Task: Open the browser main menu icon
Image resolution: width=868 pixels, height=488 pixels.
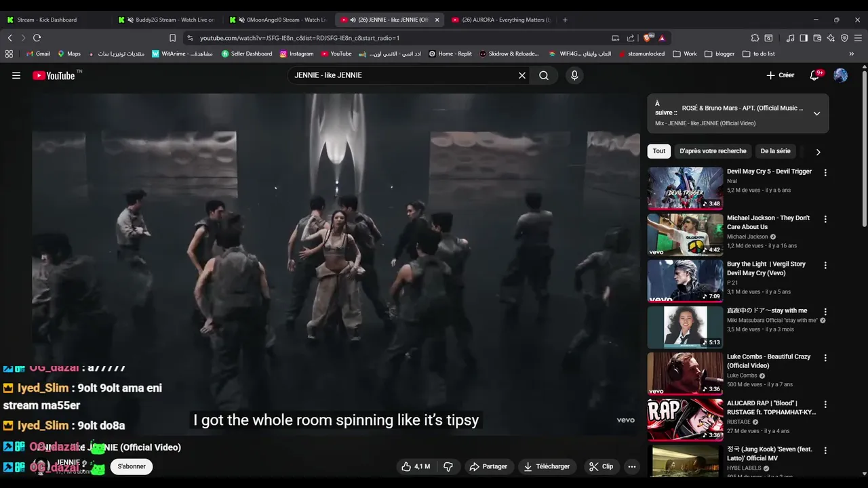Action: pos(859,38)
